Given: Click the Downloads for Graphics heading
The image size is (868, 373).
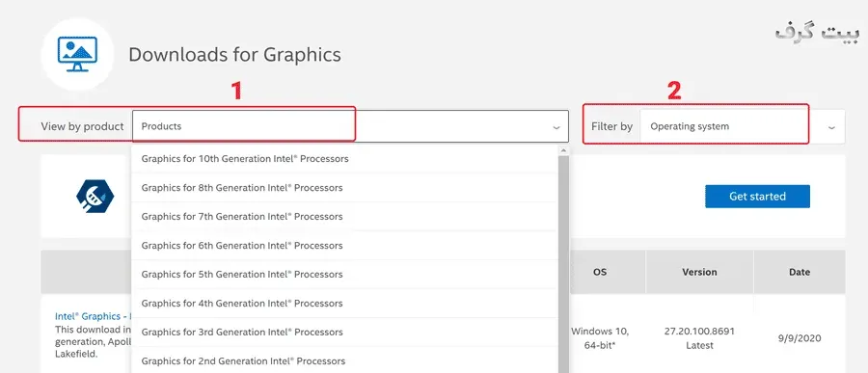Looking at the screenshot, I should [x=234, y=54].
